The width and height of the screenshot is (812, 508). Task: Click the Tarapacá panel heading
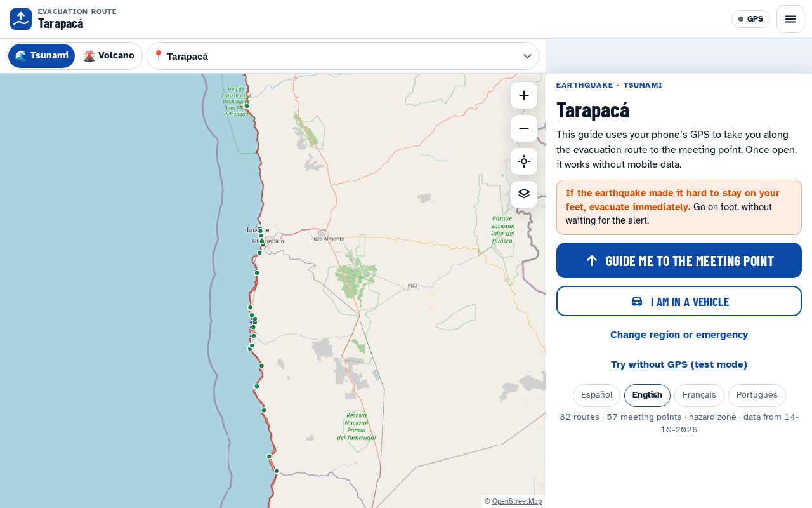(593, 110)
